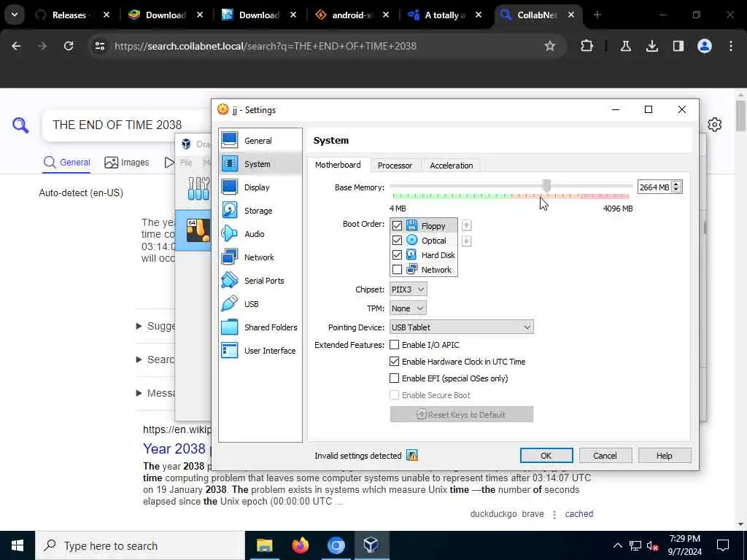Open Audio settings category
This screenshot has height=560, width=747.
[x=260, y=234]
